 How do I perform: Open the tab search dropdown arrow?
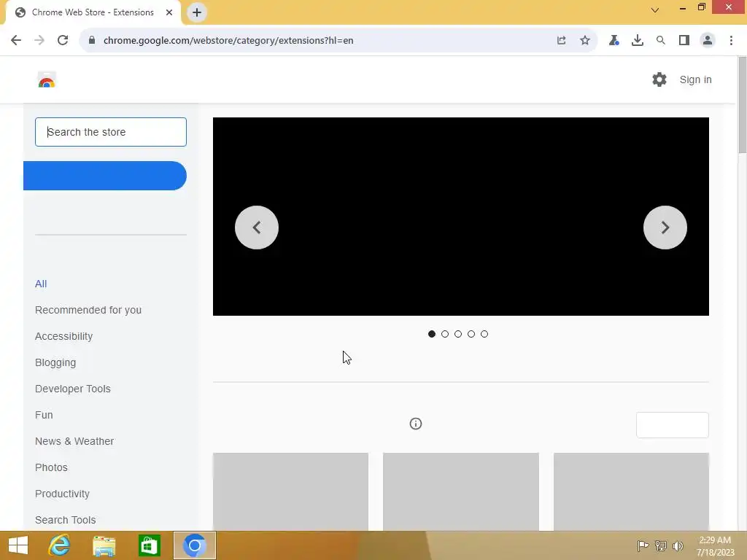point(655,10)
